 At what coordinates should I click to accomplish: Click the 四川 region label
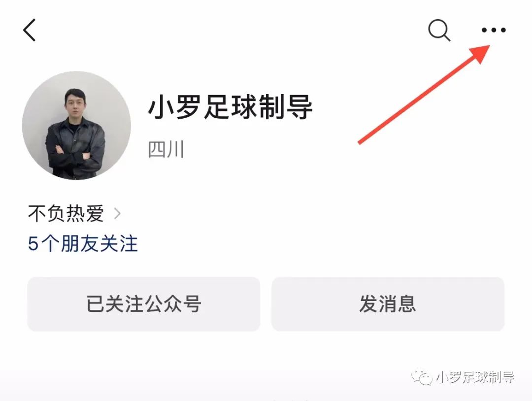click(x=166, y=150)
